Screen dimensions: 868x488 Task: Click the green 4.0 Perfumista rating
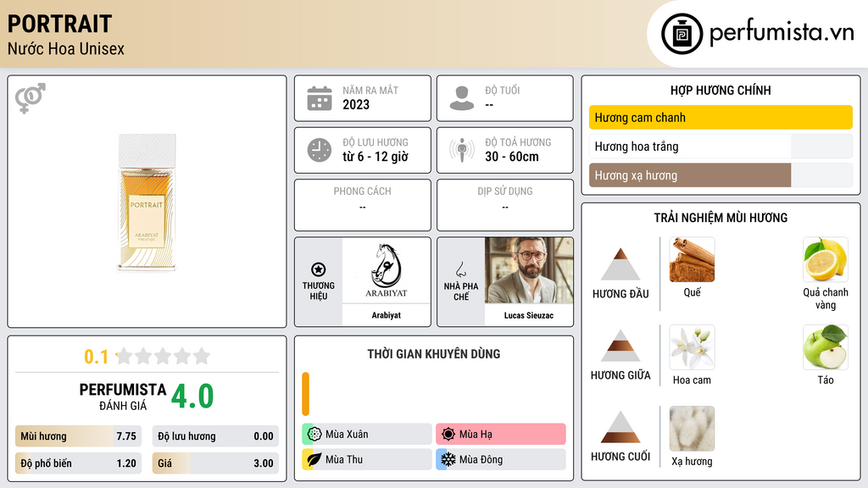click(x=192, y=396)
